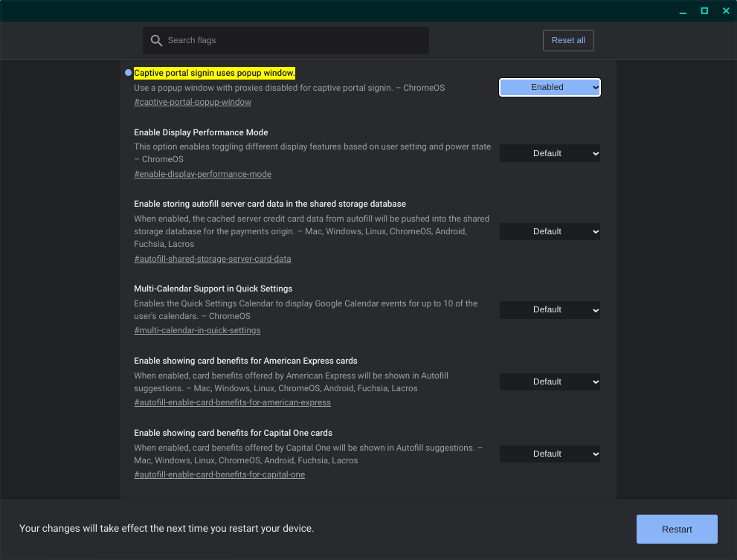
Task: Minimize the flags window
Action: tap(682, 11)
